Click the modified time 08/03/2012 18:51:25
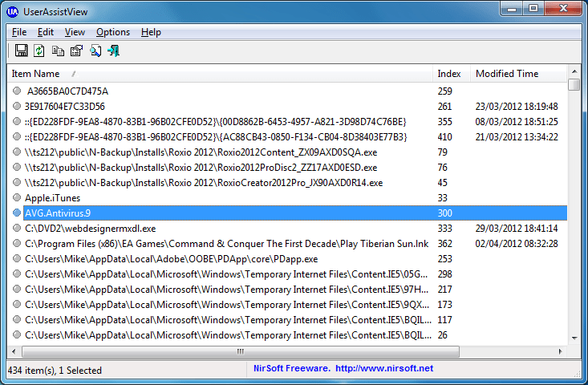Image resolution: width=588 pixels, height=385 pixels. pyautogui.click(x=517, y=122)
